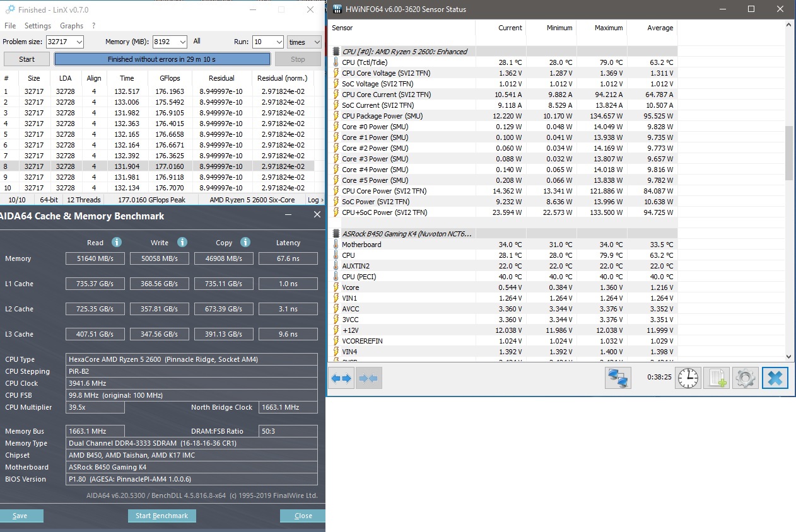The height and width of the screenshot is (532, 796).
Task: Open the Graphs menu in LinX
Action: (71, 26)
